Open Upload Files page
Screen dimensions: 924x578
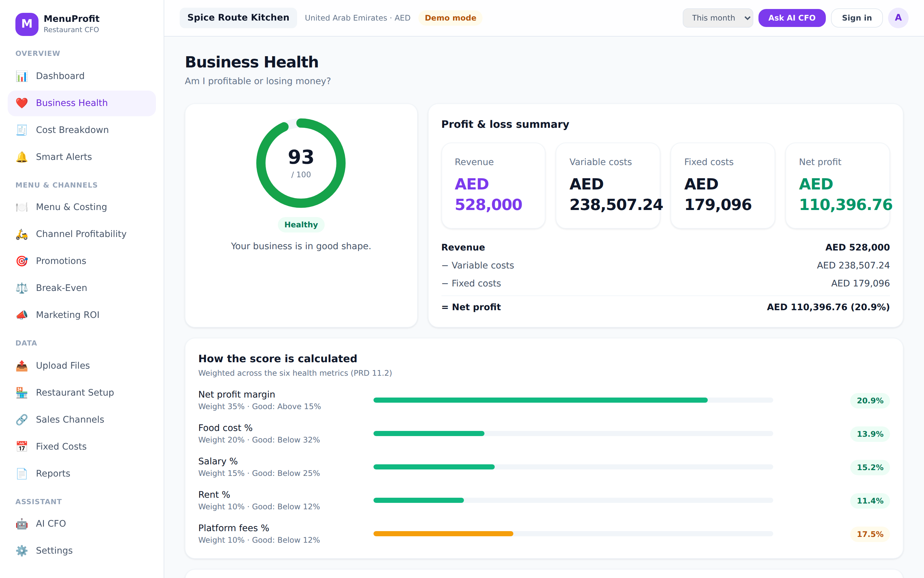pos(82,365)
